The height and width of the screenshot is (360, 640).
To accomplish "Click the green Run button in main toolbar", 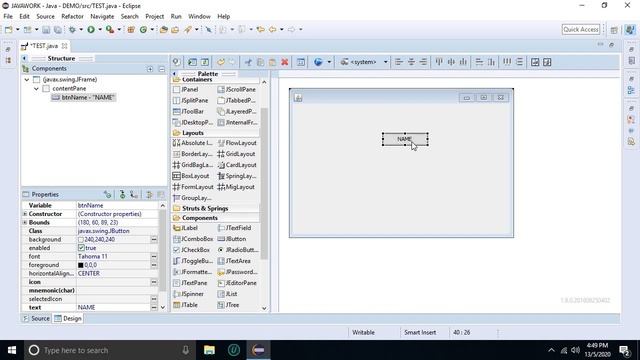I will pos(91,29).
